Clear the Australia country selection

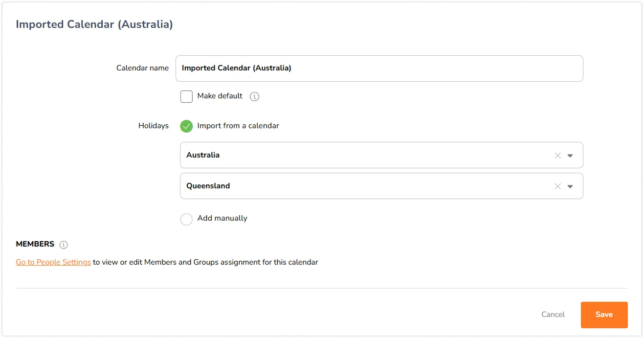557,156
